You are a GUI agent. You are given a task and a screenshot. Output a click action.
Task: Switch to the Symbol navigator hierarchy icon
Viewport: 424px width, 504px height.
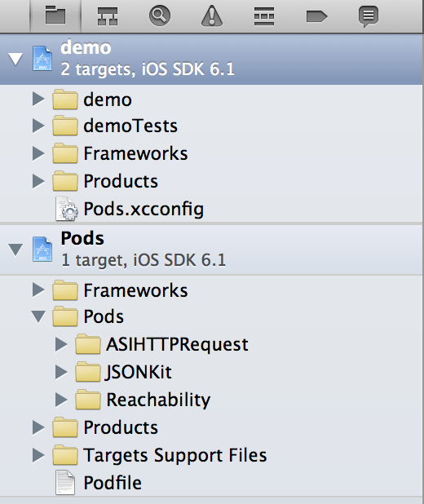coord(108,16)
